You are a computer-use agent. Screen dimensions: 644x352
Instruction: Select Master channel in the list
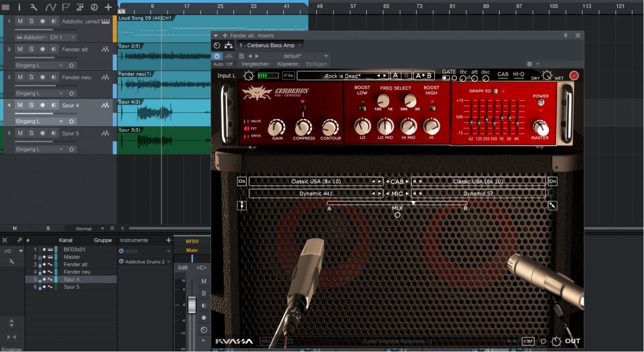point(71,257)
